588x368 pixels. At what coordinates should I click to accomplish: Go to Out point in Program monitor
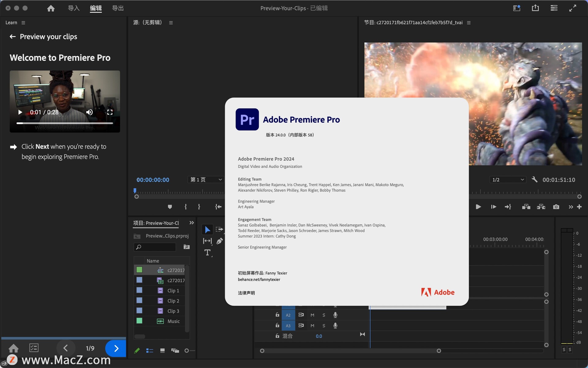click(x=508, y=207)
